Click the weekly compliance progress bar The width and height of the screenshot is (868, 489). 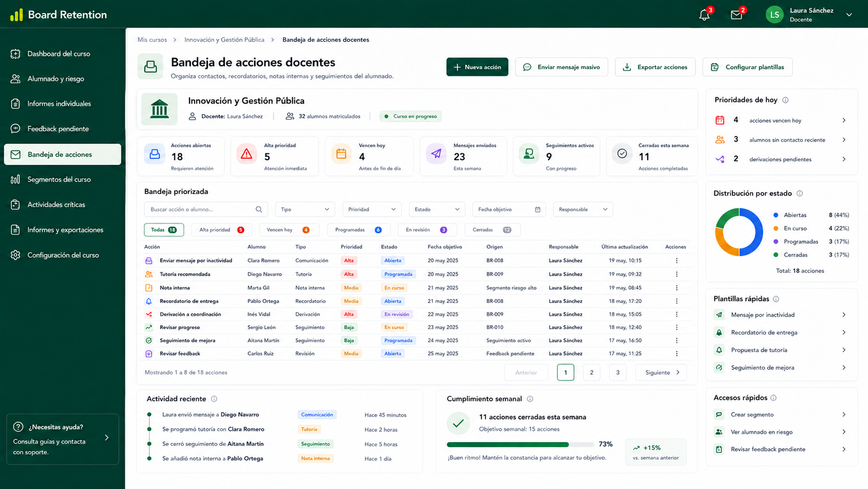coord(520,445)
